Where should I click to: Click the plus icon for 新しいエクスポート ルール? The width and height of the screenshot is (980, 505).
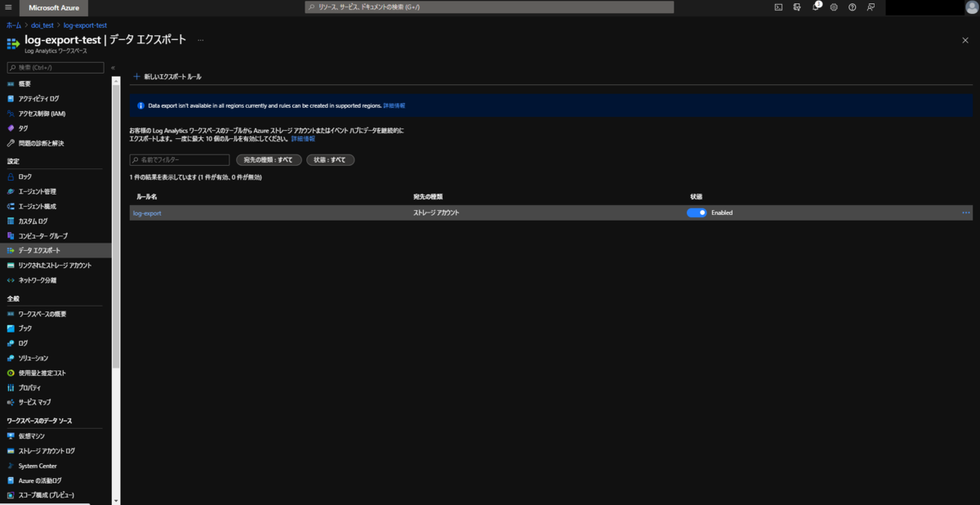coord(136,77)
